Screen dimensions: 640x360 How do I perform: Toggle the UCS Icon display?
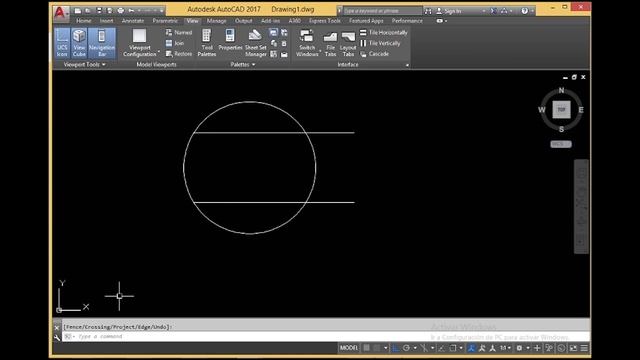click(62, 43)
